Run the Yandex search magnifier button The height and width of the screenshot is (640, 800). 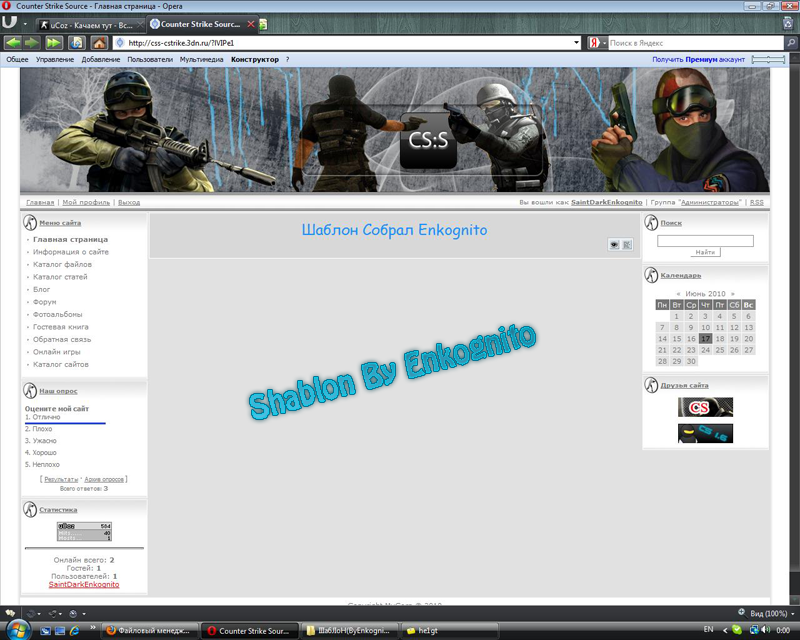pos(791,43)
